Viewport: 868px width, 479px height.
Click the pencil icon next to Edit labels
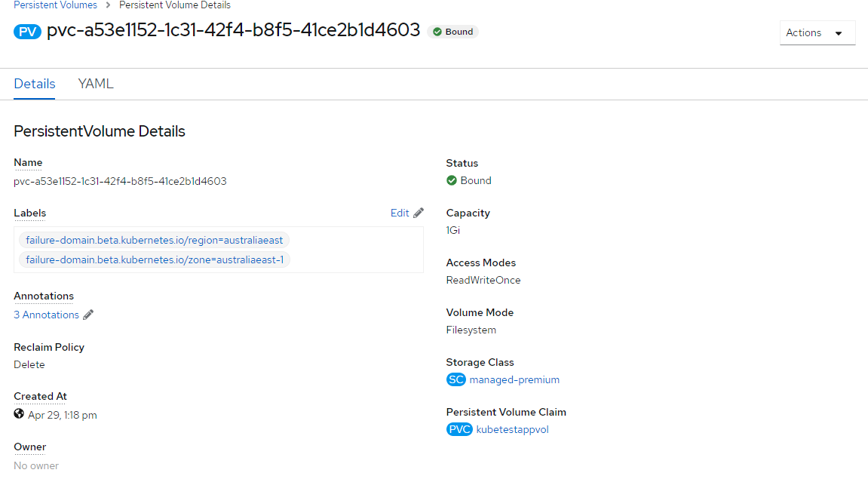pyautogui.click(x=419, y=213)
